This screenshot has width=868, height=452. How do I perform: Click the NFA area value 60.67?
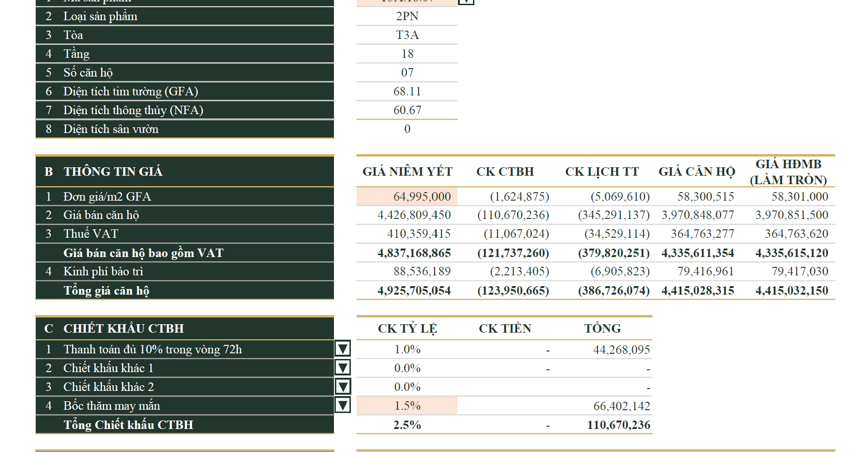pyautogui.click(x=407, y=110)
